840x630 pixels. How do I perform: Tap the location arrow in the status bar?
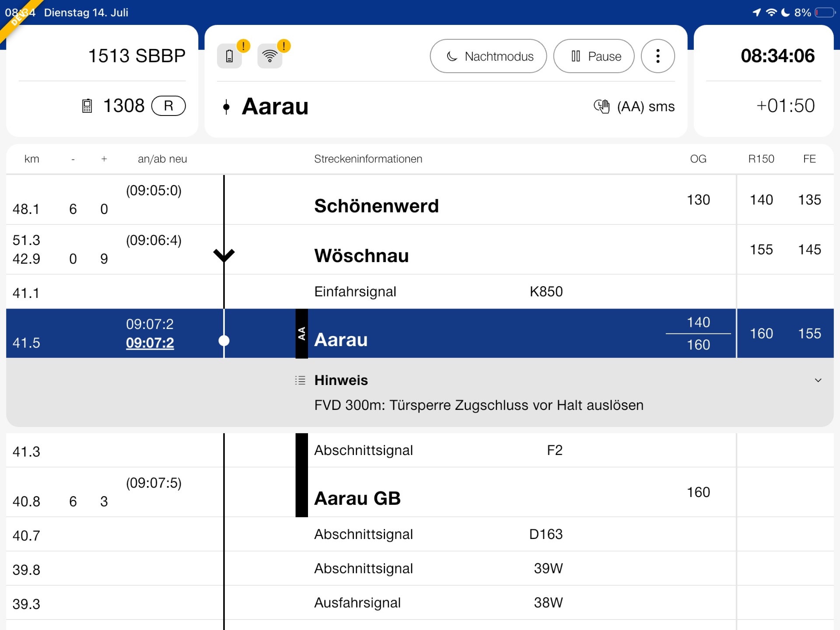point(756,12)
